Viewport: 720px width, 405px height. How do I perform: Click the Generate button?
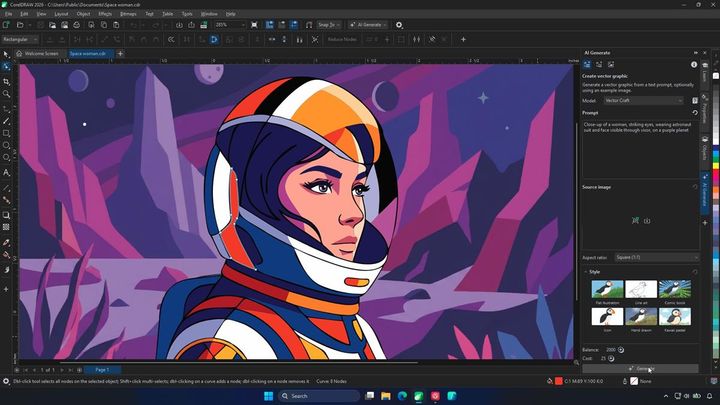coord(641,369)
